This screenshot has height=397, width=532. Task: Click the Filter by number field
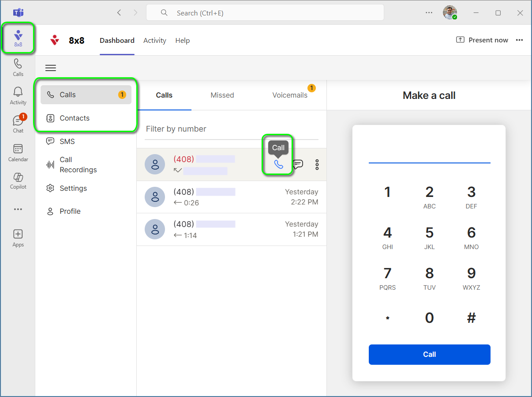point(232,129)
